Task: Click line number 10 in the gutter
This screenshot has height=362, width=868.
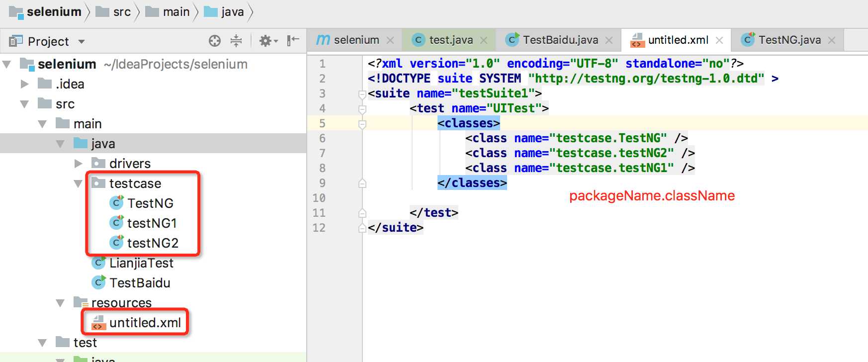Action: point(319,198)
